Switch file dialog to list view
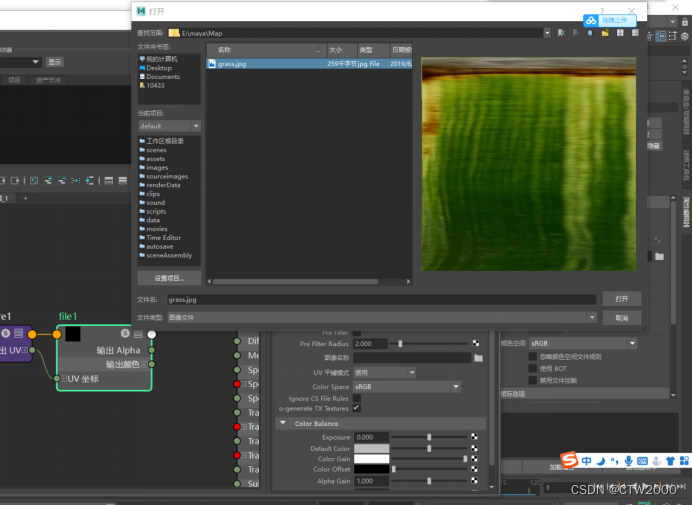The width and height of the screenshot is (693, 505). 620,33
